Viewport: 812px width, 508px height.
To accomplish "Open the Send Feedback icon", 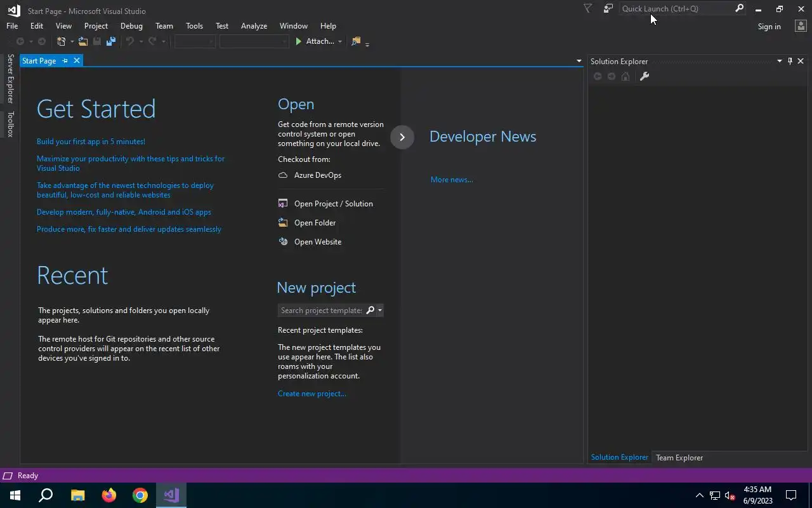I will click(x=608, y=8).
